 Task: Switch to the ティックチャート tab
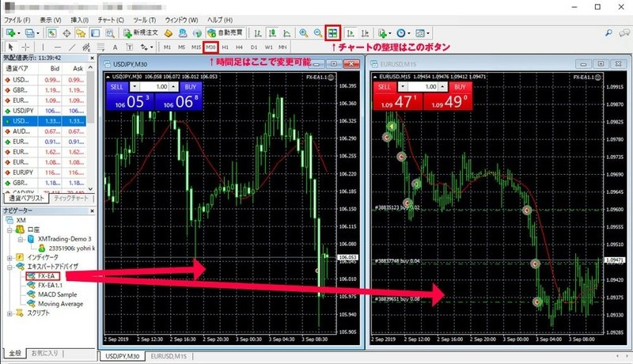click(70, 198)
